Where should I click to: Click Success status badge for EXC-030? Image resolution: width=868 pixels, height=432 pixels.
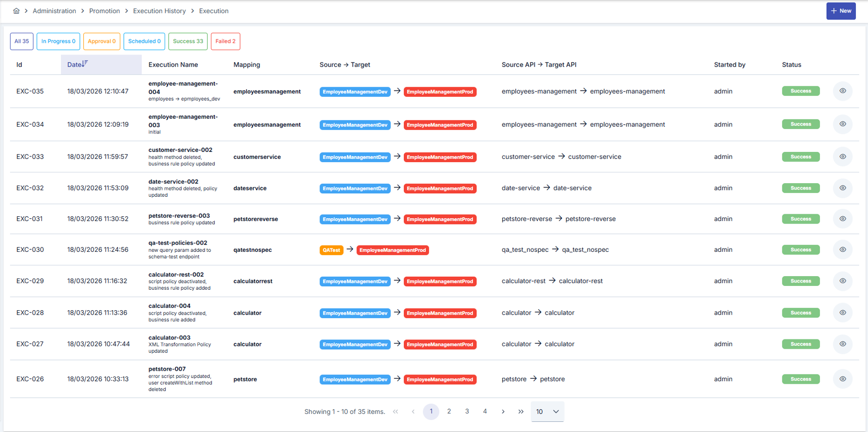[x=801, y=249]
